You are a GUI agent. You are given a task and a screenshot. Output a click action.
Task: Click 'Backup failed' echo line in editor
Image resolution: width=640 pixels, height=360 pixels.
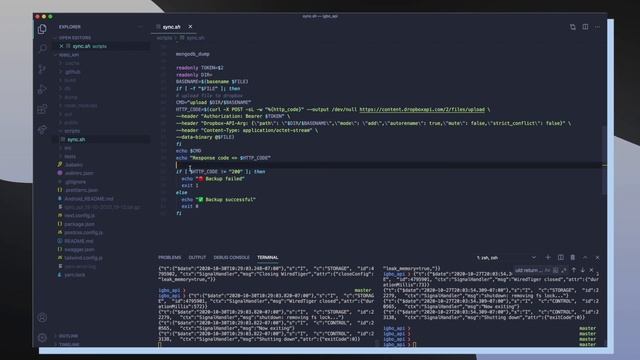pos(213,179)
